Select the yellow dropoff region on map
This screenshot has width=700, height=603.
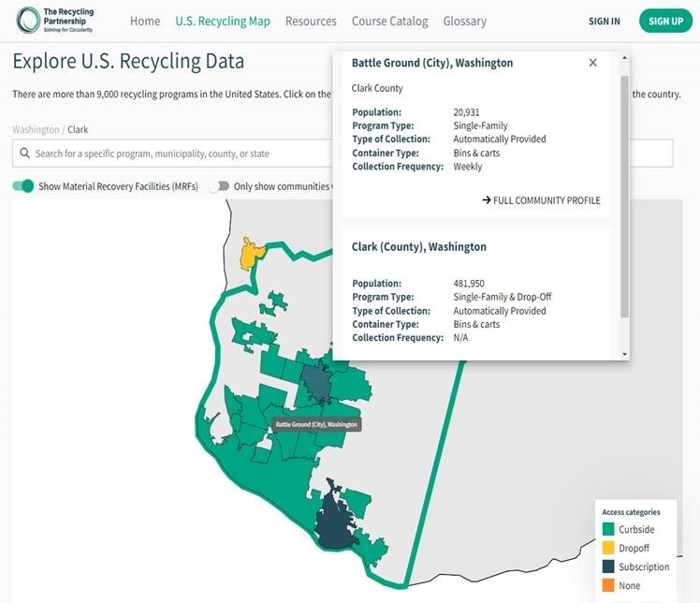point(250,255)
